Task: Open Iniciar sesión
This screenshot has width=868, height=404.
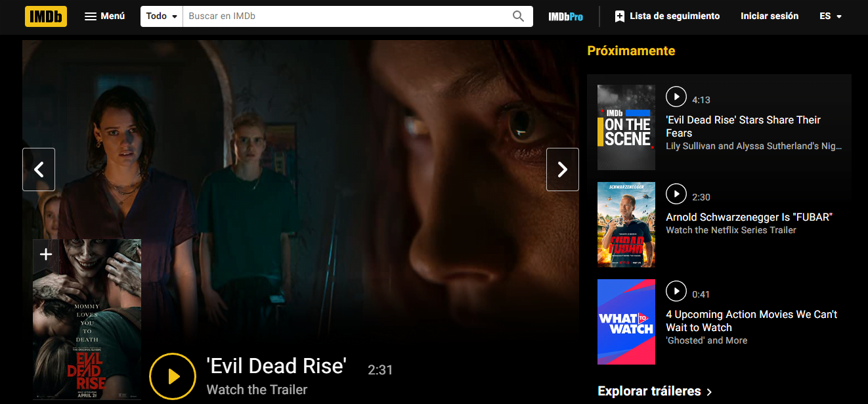Action: (x=769, y=16)
